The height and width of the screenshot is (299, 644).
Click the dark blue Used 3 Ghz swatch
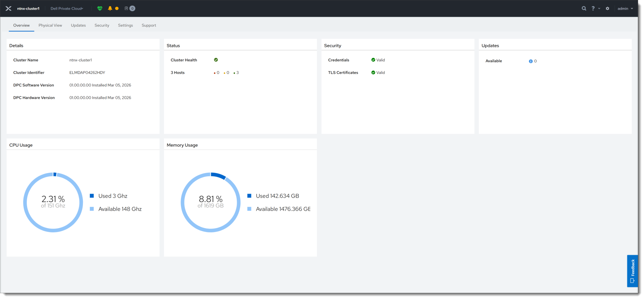(x=92, y=196)
